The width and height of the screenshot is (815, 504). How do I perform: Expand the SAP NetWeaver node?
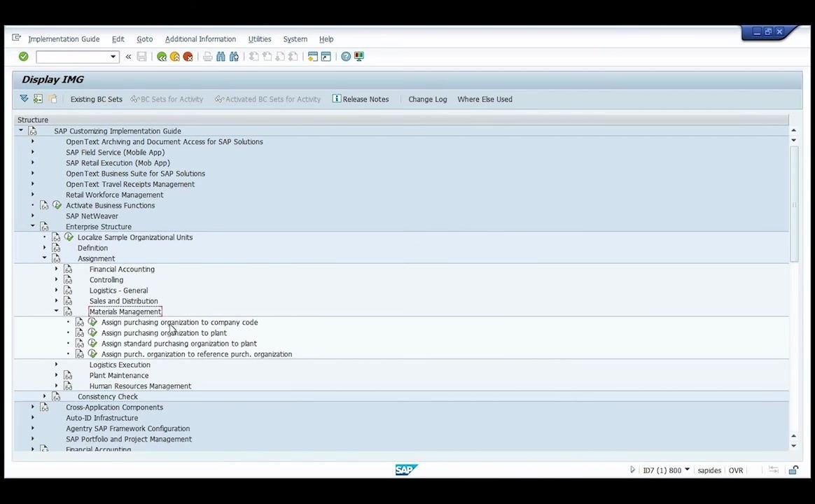[x=32, y=216]
